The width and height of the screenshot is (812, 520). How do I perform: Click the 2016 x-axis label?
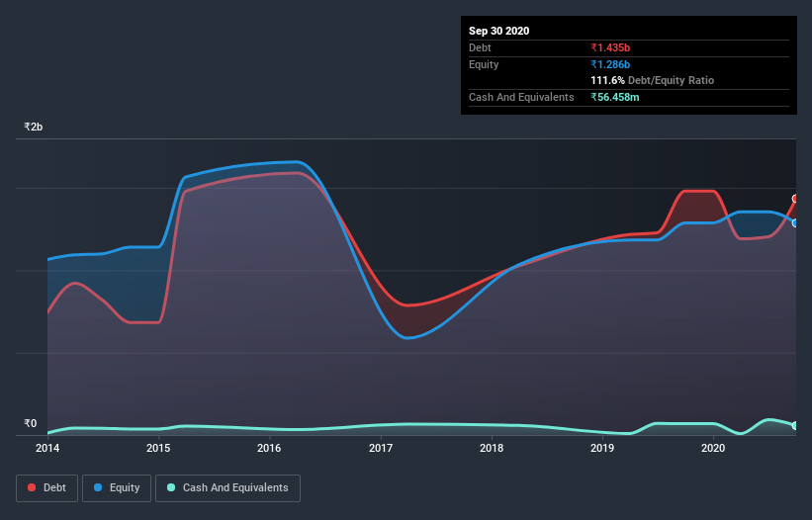click(x=269, y=448)
